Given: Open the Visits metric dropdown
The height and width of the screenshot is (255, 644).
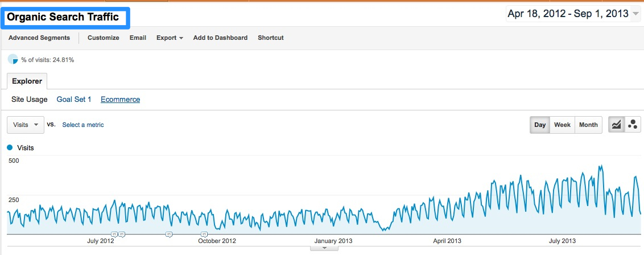Looking at the screenshot, I should tap(25, 125).
